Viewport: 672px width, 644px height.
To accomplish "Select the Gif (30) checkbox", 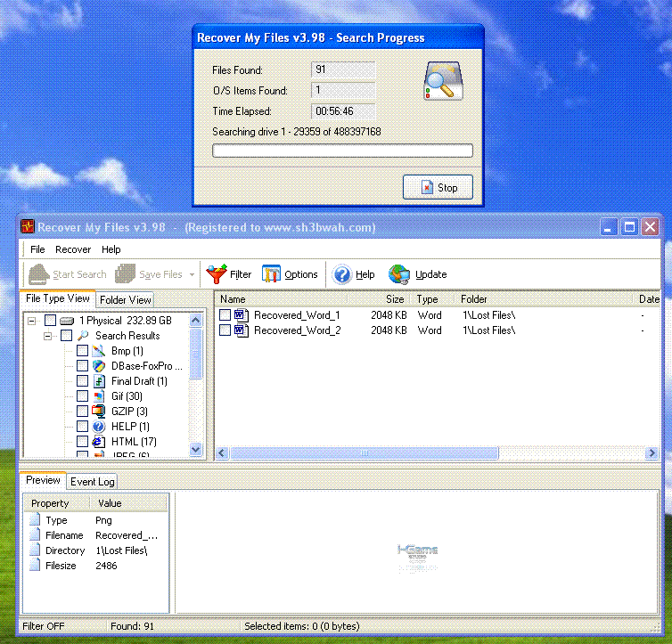I will 82,396.
